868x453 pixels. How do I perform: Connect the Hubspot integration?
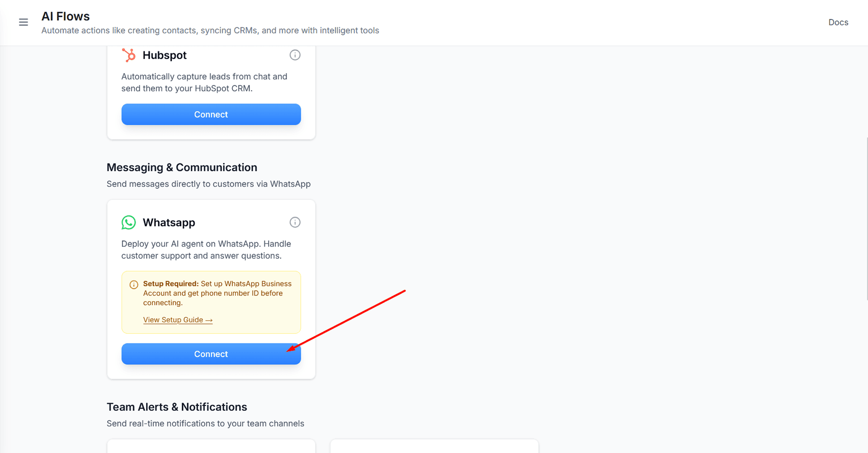[x=211, y=114]
